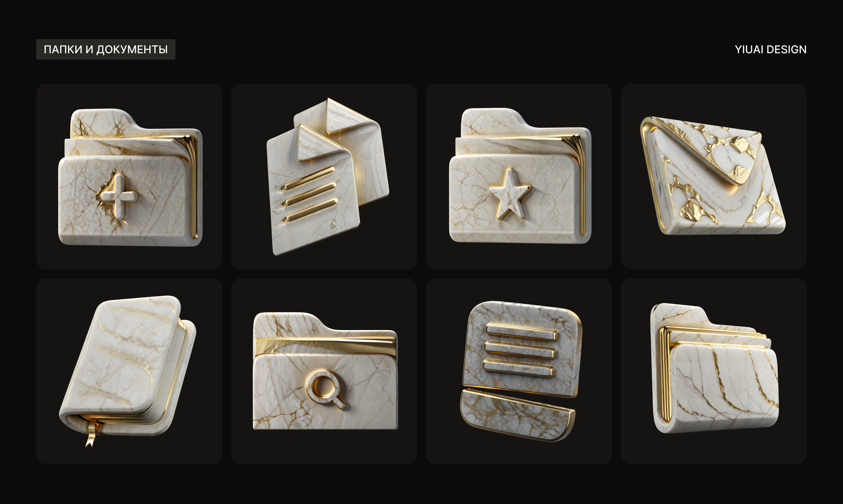This screenshot has width=843, height=504.
Task: Select the folder icon stuffed with gold pages
Action: [714, 369]
